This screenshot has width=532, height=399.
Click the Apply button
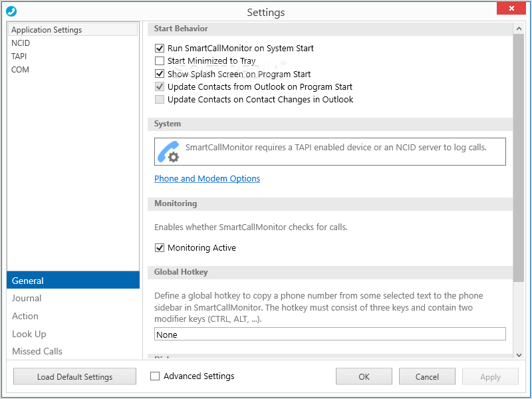490,376
